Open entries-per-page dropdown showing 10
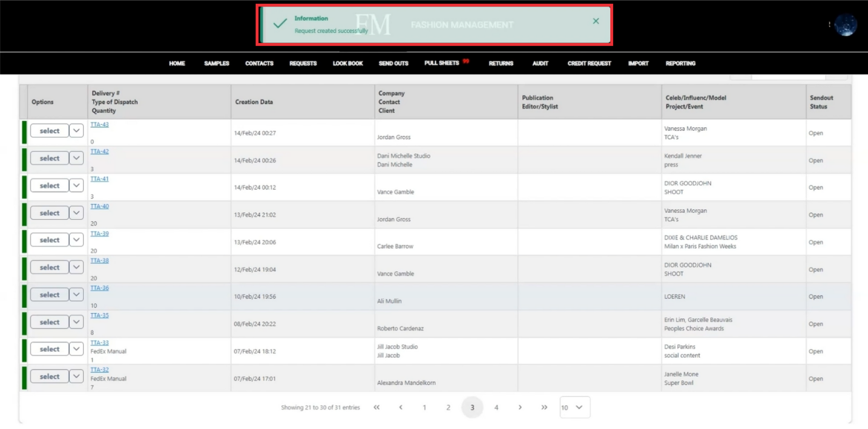This screenshot has width=868, height=429. click(575, 407)
